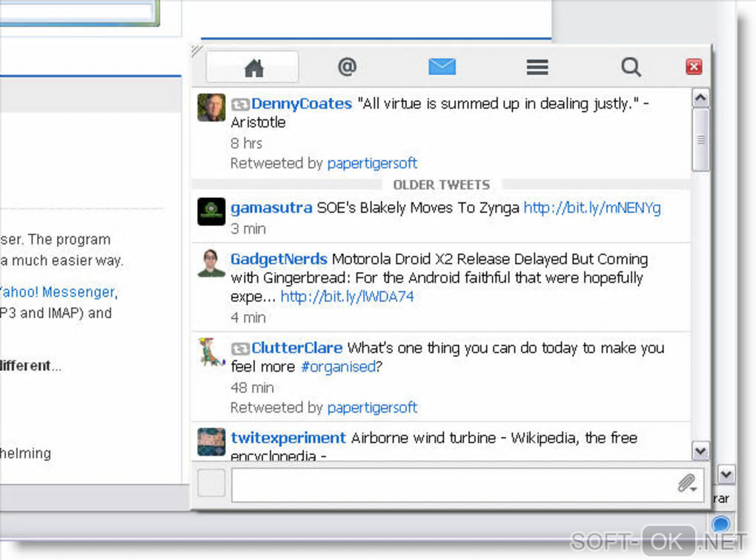Click ClutterClare avatar image
Screen dimensions: 756x560
coord(211,352)
